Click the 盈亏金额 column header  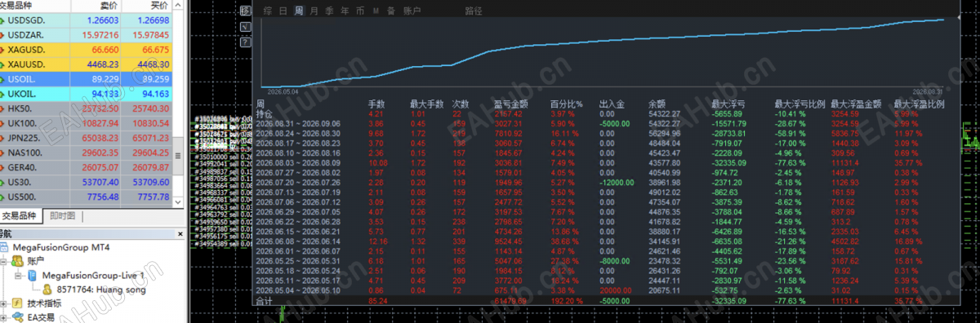[x=512, y=104]
